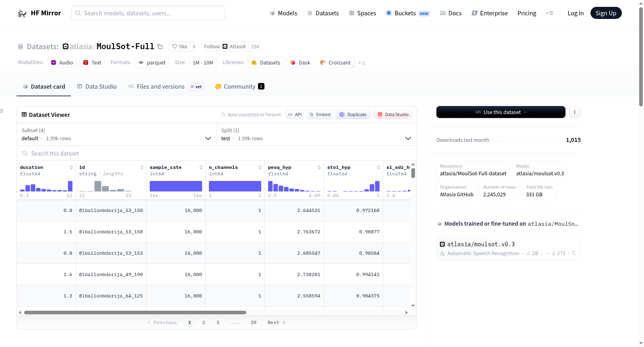Click the parquet format tag
Screen dimensions: 644x347
152,62
